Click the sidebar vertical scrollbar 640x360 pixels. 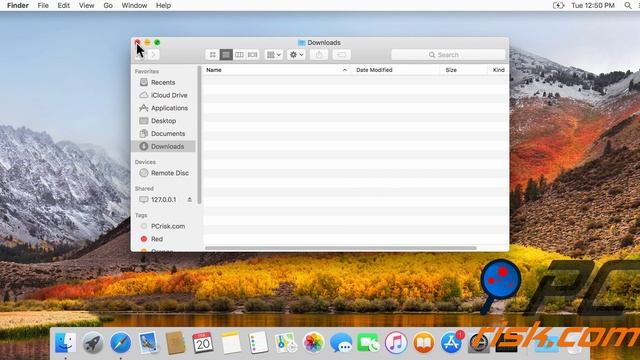click(199, 135)
